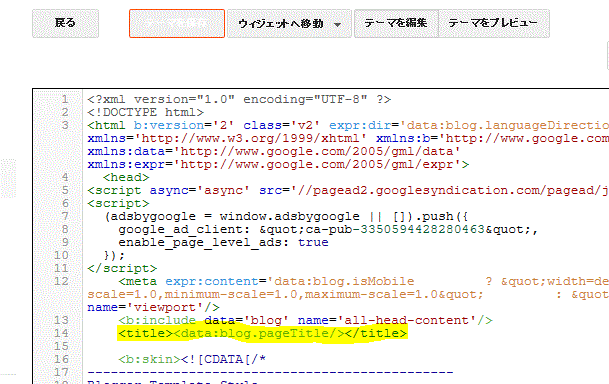
Task: Click the b:include all-head-content line
Action: (x=305, y=320)
